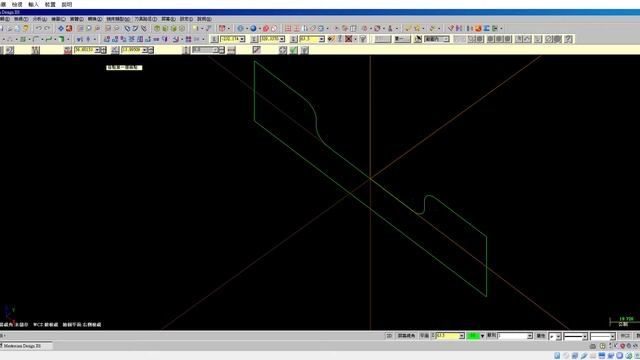Click the 平面 button in status bar

click(x=424, y=336)
